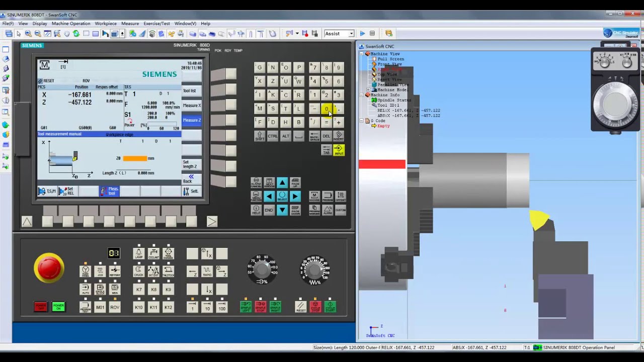Open the View menu
Screen dimensions: 644x362
click(x=23, y=24)
